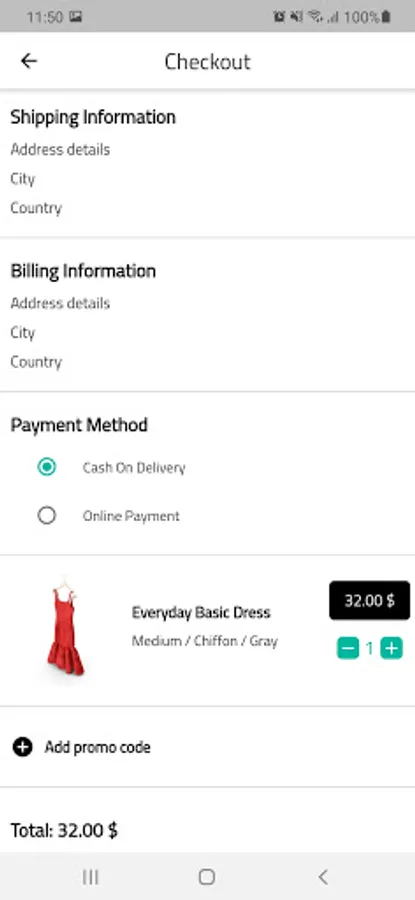
Task: Open the red dress product thumbnail
Action: tap(66, 629)
